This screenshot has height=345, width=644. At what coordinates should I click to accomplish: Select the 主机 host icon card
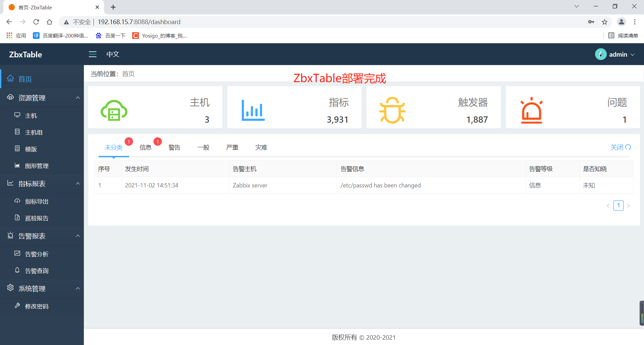(114, 110)
